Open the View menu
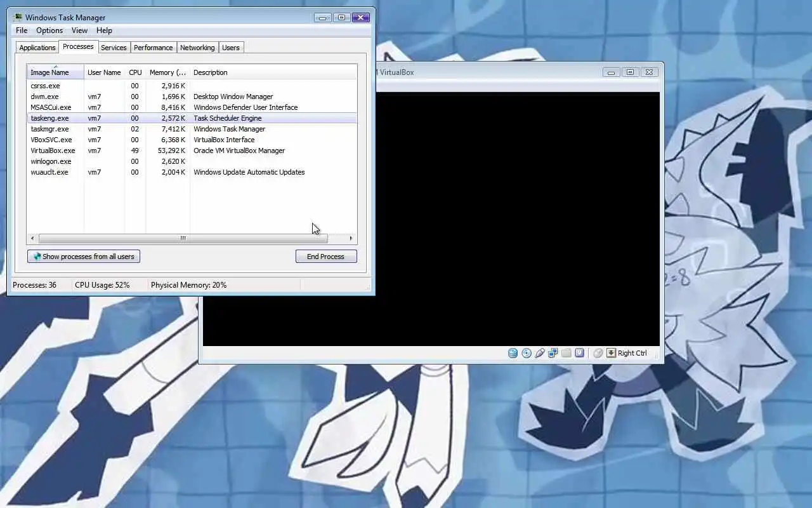The width and height of the screenshot is (812, 508). 79,30
